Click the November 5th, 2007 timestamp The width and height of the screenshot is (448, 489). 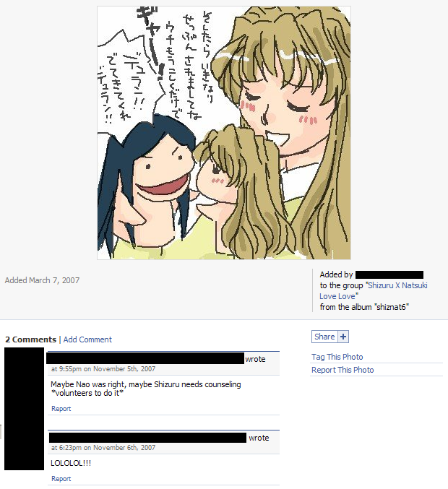click(103, 369)
